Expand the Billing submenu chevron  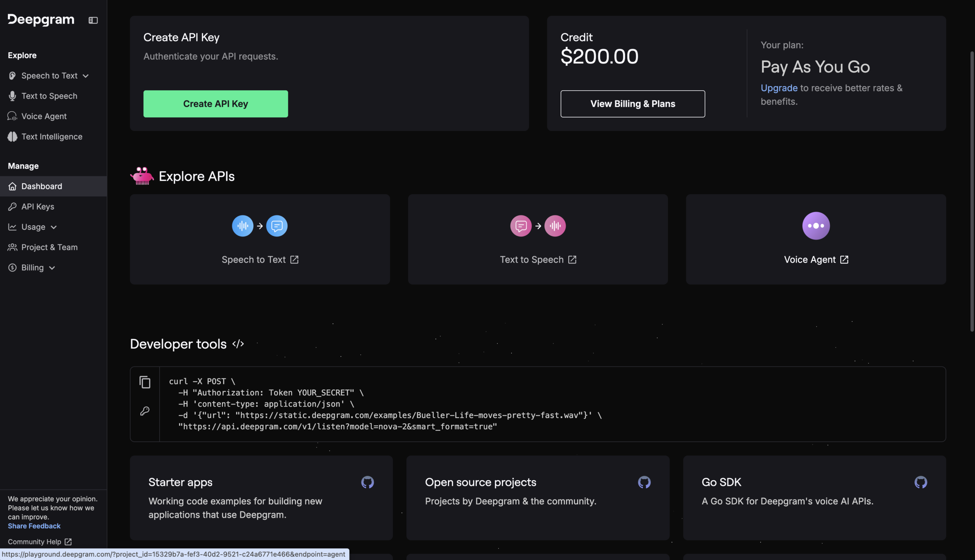point(52,268)
